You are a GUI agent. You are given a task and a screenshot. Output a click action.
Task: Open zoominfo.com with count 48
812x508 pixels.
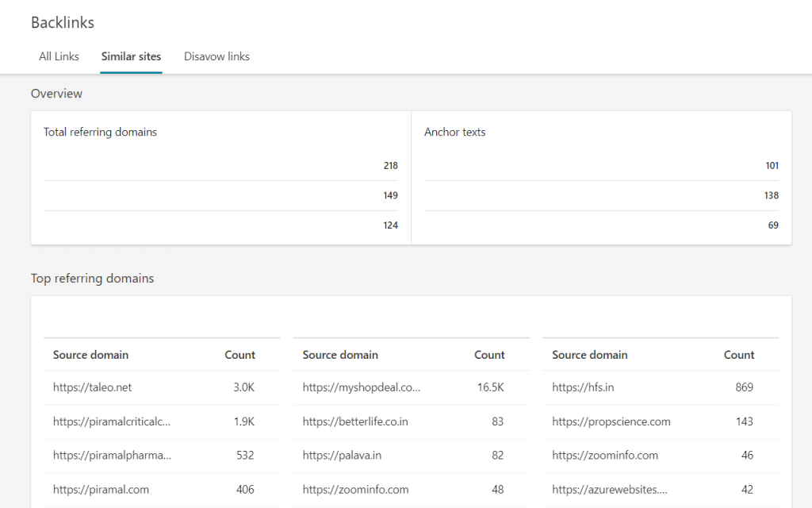355,489
